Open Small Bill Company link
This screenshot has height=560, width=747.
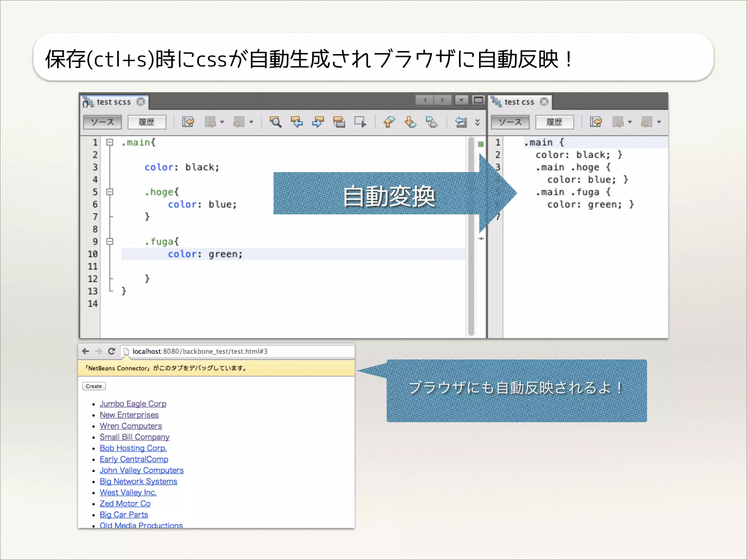[x=135, y=437]
